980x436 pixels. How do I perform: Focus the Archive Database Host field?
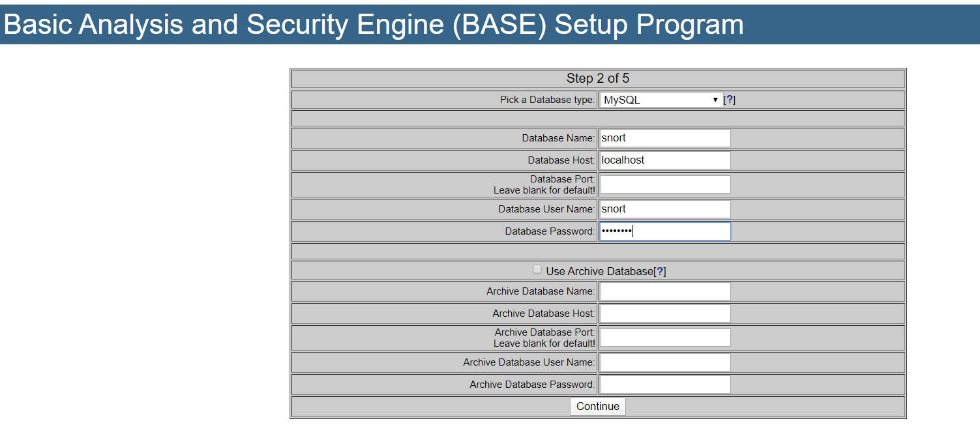pos(664,313)
